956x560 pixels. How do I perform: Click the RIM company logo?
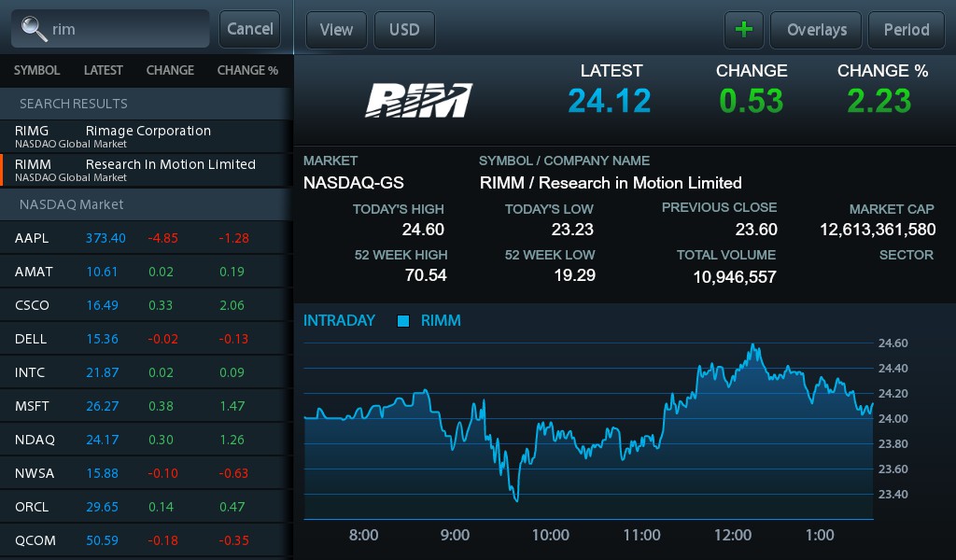(418, 100)
